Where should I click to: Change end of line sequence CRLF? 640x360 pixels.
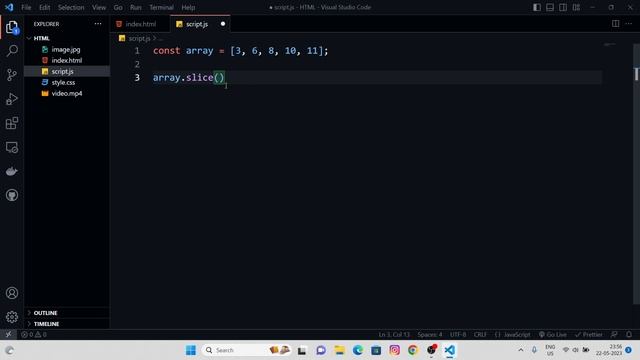pyautogui.click(x=480, y=334)
